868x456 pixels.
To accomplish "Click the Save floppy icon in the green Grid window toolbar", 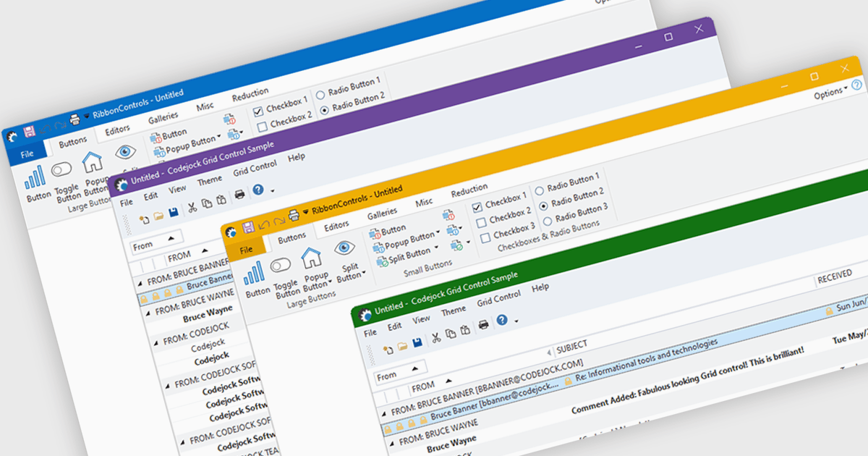I will click(x=417, y=341).
